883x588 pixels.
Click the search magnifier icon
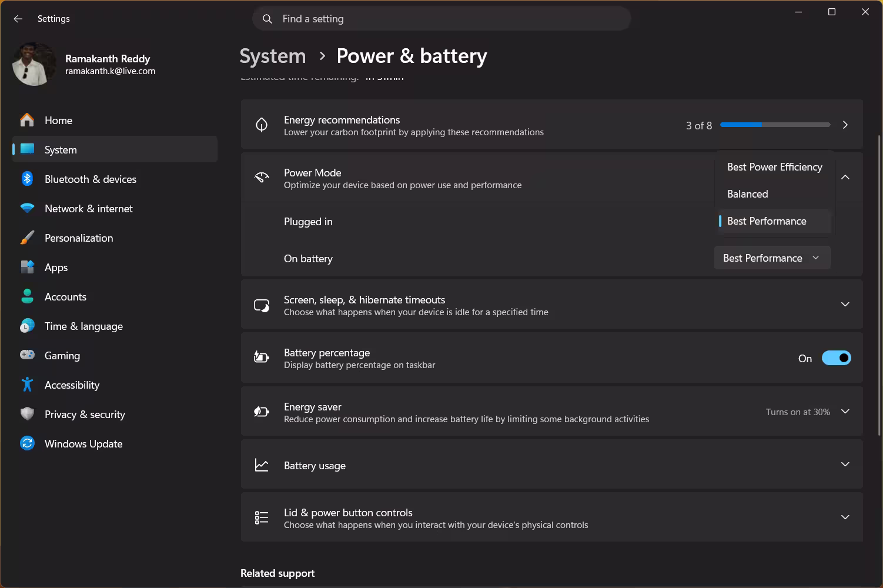267,19
